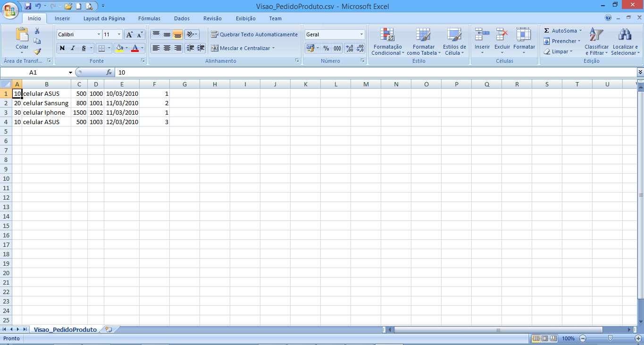Insert a new worksheet tab icon

coord(109,329)
